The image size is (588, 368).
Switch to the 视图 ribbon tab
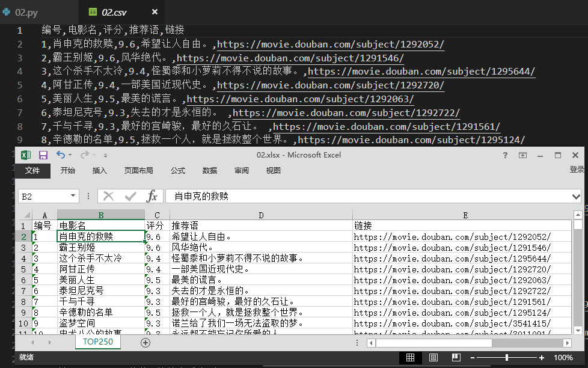tap(274, 171)
